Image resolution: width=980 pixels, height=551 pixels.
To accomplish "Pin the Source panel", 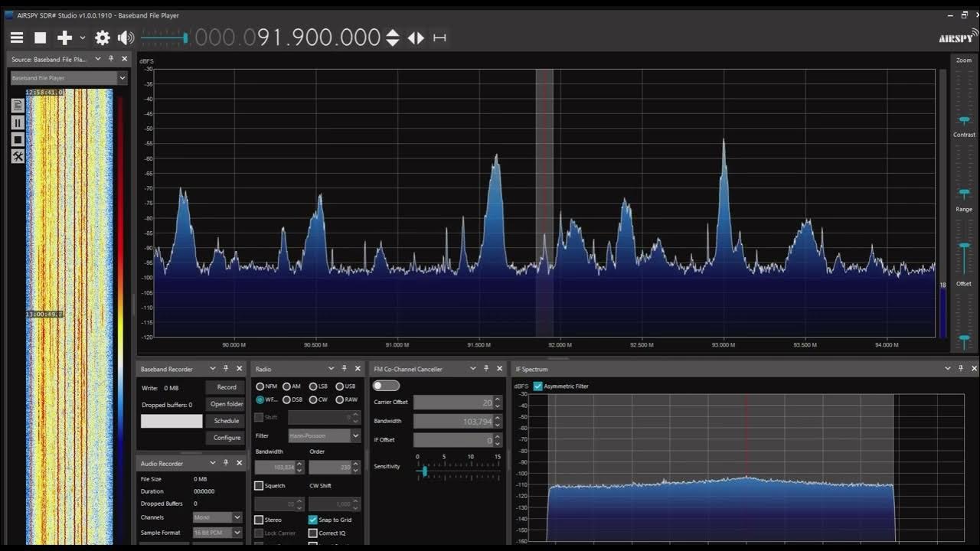I will (111, 59).
